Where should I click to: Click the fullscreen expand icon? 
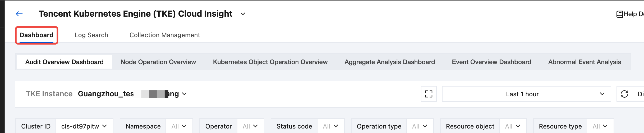429,94
